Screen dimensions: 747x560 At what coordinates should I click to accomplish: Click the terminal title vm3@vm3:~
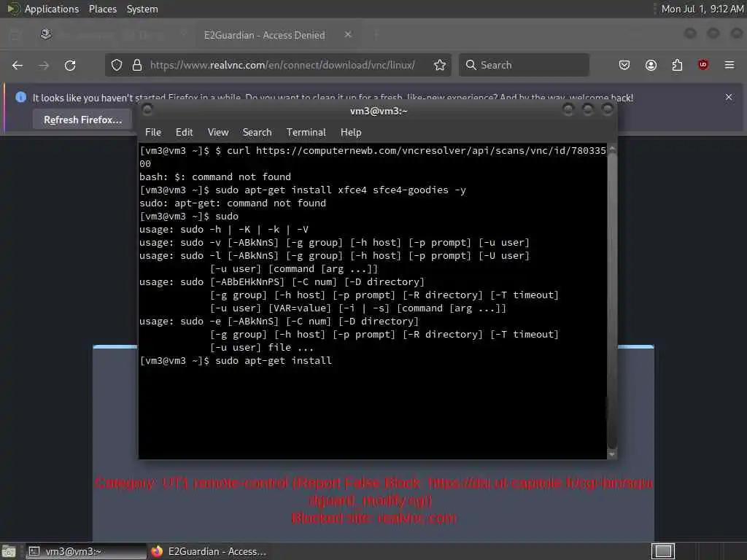[x=379, y=111]
